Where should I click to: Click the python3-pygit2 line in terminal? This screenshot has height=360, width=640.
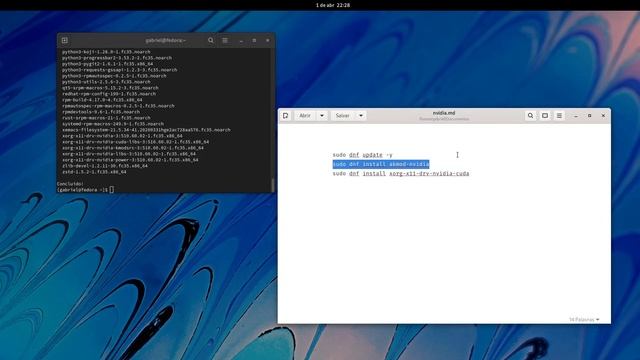(x=107, y=64)
